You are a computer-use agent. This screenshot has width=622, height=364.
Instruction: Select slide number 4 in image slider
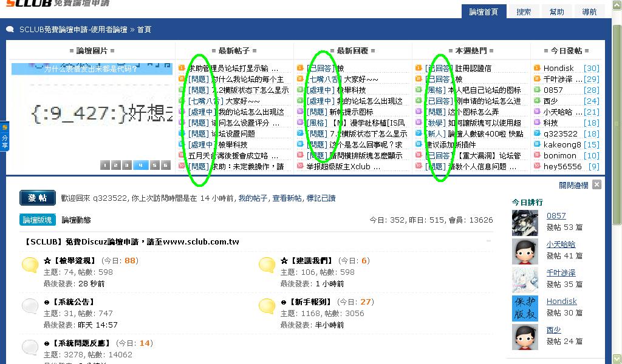140,165
